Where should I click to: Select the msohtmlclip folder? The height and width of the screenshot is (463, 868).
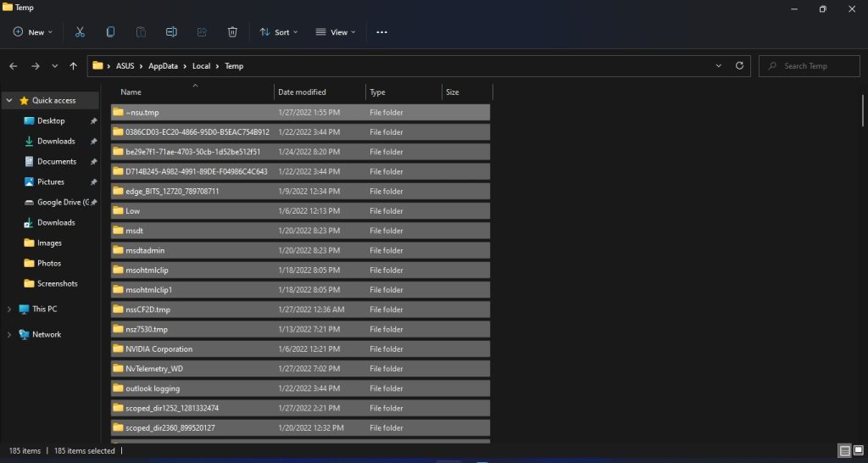tap(300, 271)
